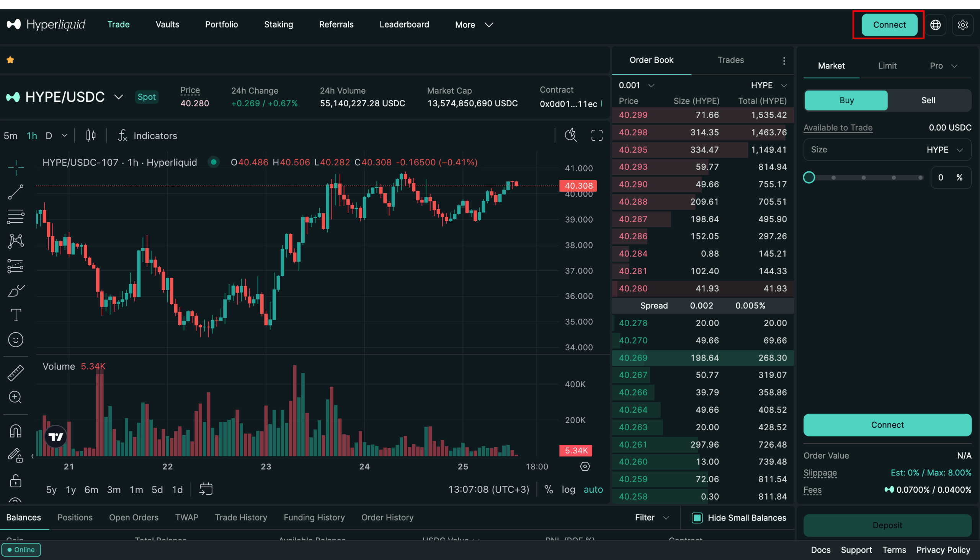This screenshot has height=560, width=980.
Task: Toggle fullscreen chart mode icon
Action: click(x=597, y=135)
